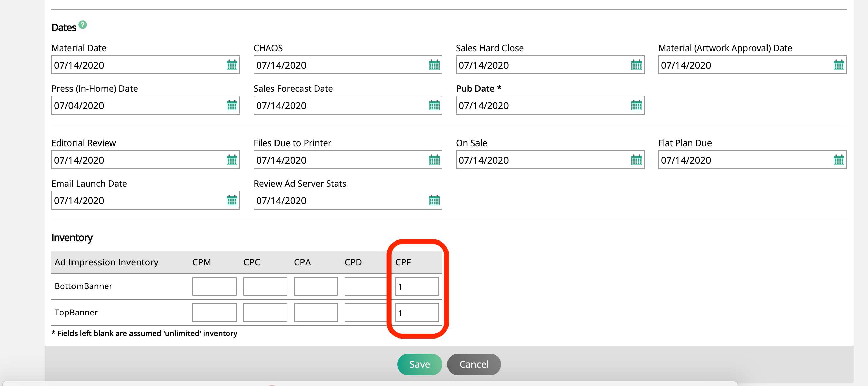Select TopBanner CPA inventory field
Screen dimensions: 868x386
pos(316,313)
